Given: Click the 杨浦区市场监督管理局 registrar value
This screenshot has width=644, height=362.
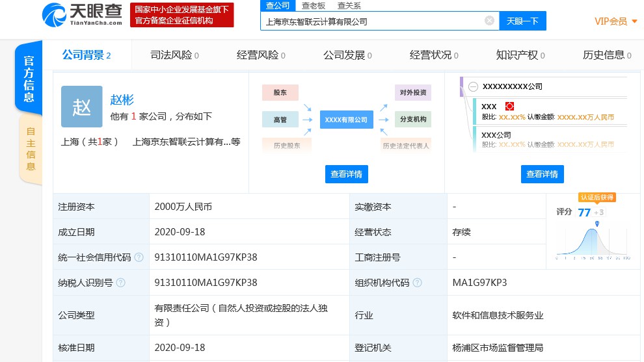Looking at the screenshot, I should pyautogui.click(x=498, y=348).
